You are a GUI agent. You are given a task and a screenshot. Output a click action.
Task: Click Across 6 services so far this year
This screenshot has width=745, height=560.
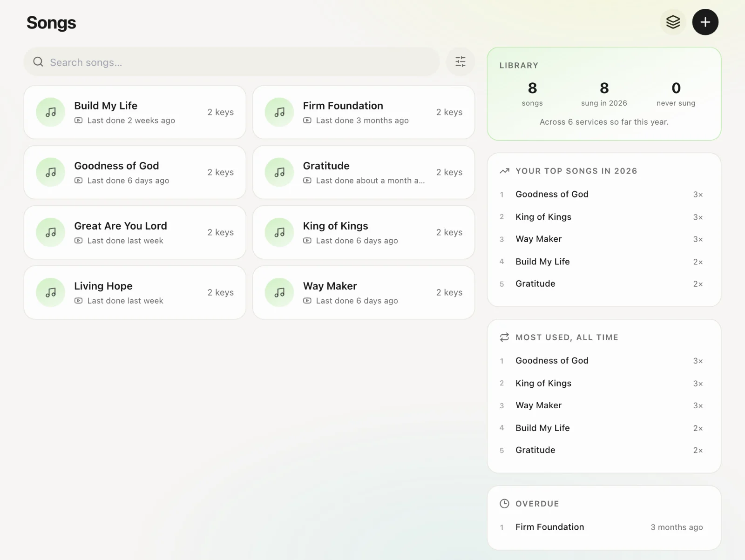pos(604,122)
